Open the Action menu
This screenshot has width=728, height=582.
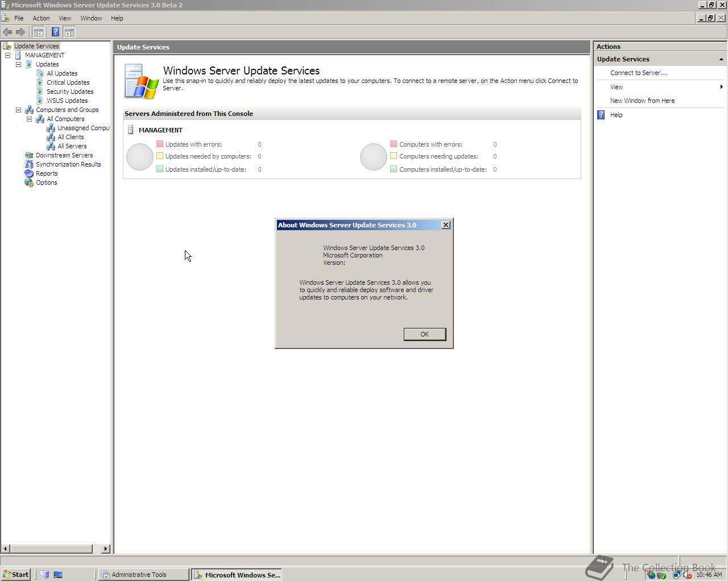coord(41,18)
